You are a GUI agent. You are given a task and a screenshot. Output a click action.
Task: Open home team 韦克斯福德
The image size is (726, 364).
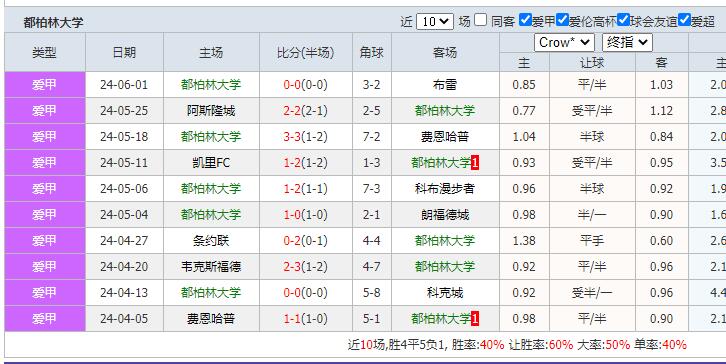coord(211,266)
